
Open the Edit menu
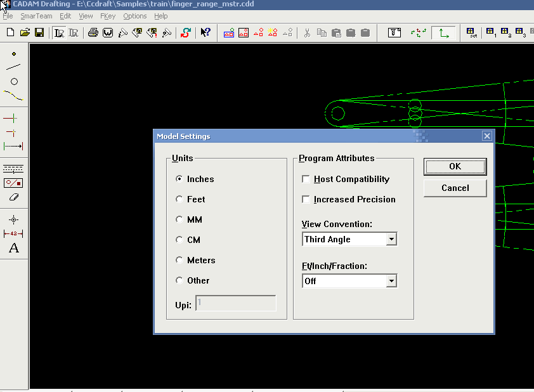pyautogui.click(x=65, y=16)
